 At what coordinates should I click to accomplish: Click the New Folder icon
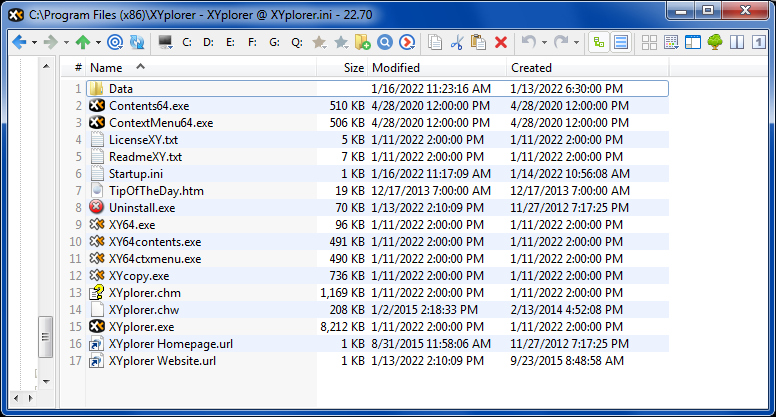(362, 43)
